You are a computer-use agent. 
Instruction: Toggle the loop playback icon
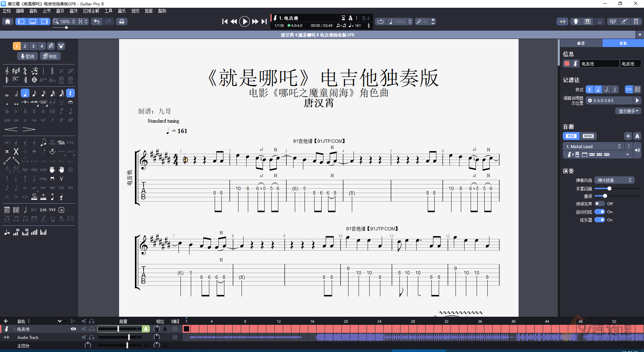(380, 21)
